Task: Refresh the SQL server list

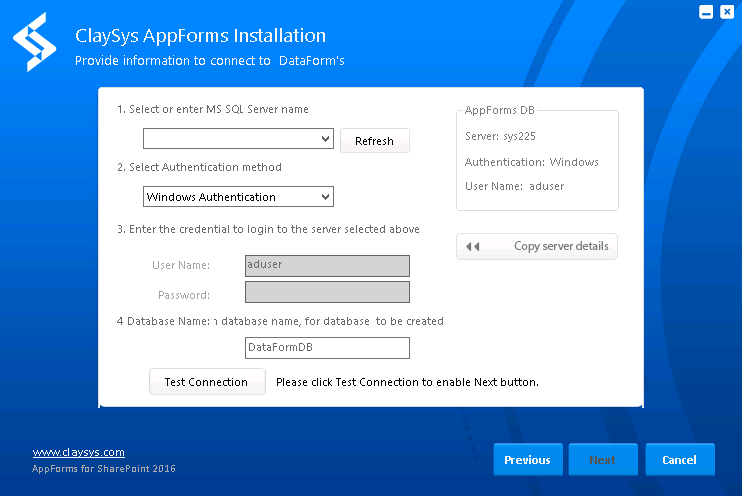Action: pyautogui.click(x=374, y=141)
